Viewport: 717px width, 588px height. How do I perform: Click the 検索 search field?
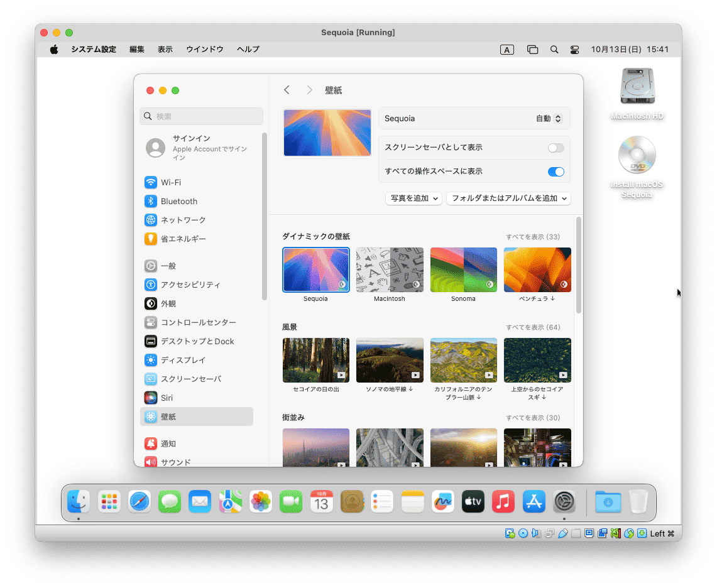point(202,116)
